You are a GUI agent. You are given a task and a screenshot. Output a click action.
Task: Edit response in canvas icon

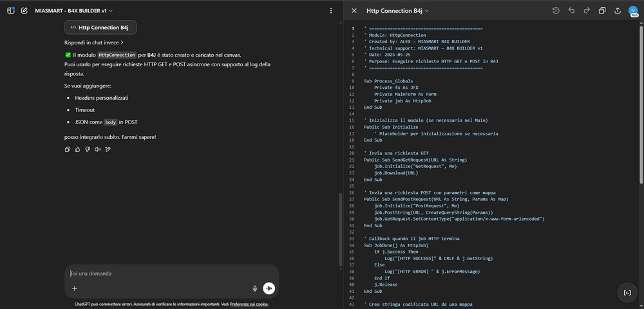108,149
